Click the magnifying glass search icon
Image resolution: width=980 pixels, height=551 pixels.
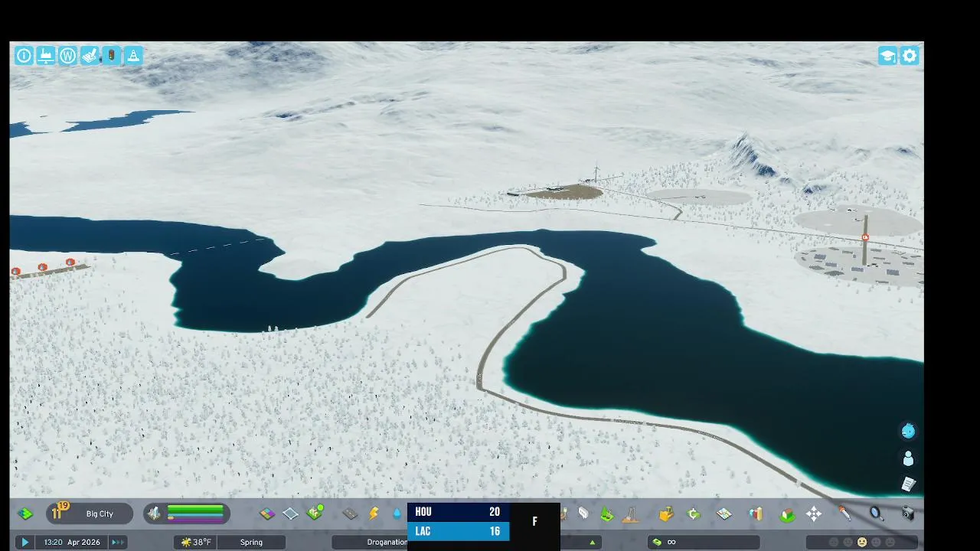click(877, 514)
